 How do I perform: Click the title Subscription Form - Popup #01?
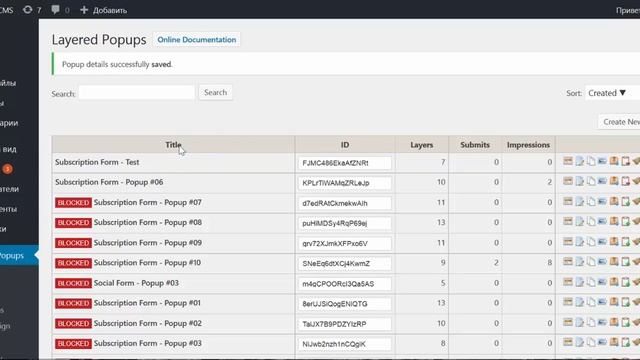pos(147,303)
